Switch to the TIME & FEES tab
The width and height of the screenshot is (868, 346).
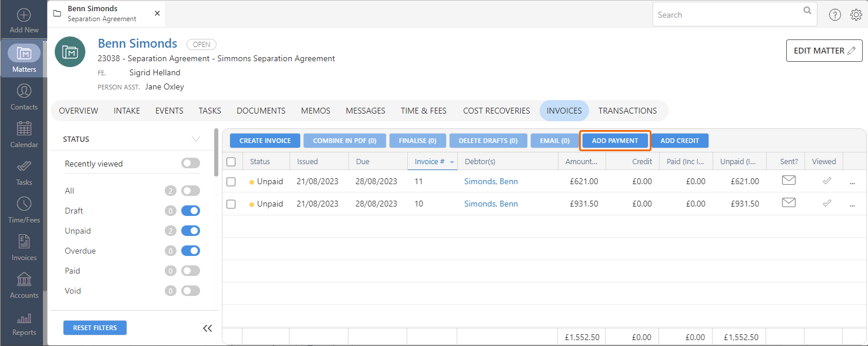[424, 111]
